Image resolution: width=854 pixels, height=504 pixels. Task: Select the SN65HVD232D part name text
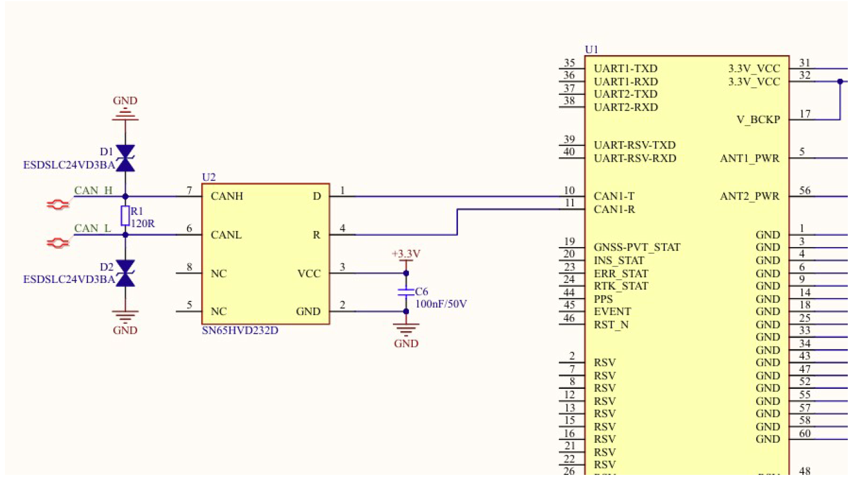pos(240,331)
